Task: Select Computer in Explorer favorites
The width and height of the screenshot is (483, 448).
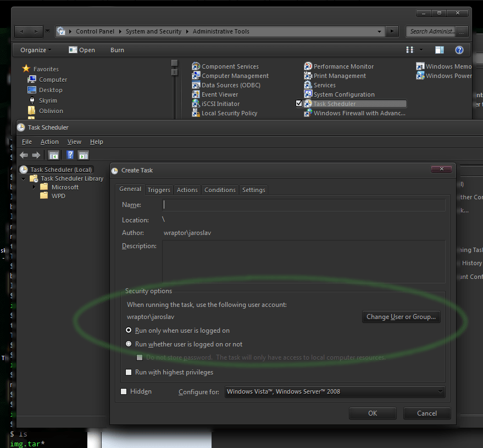Action: click(x=53, y=80)
